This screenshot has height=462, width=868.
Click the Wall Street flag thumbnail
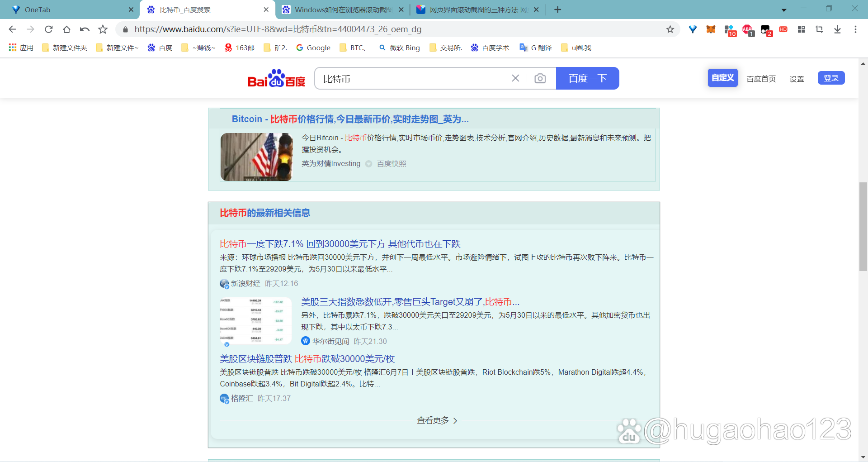coord(256,157)
